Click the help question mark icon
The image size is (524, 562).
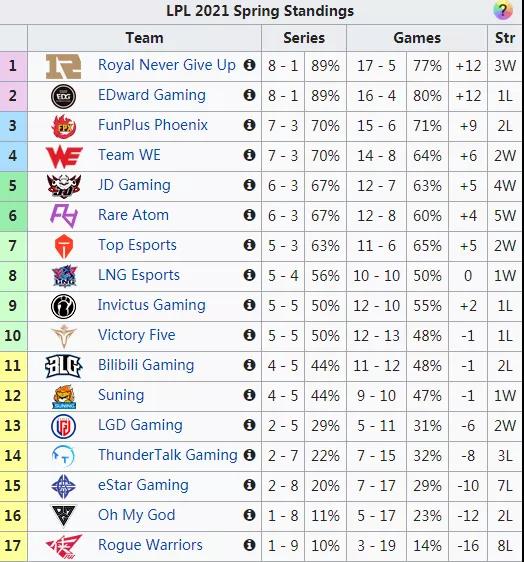502,11
